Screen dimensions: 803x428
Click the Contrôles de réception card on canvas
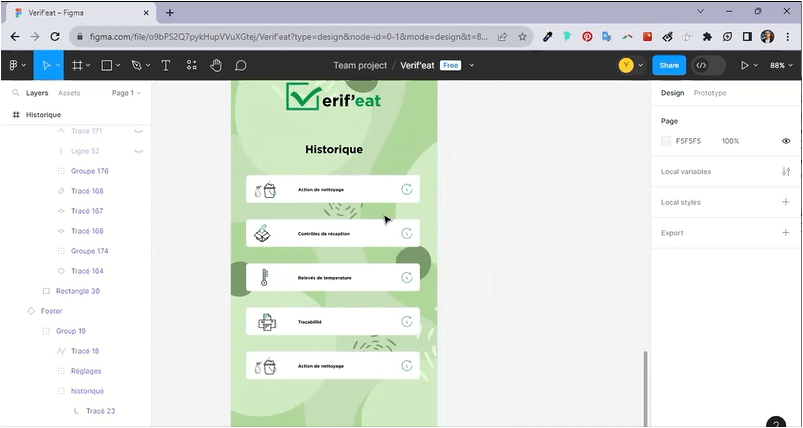pyautogui.click(x=333, y=233)
